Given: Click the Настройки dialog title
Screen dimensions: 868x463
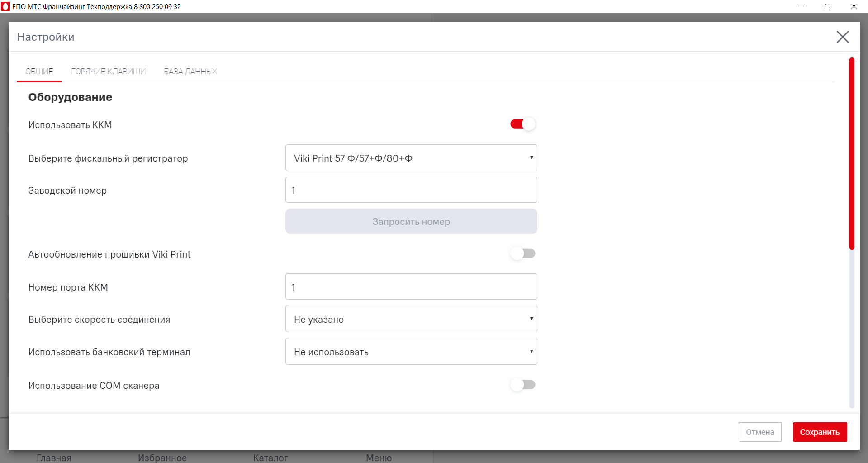Looking at the screenshot, I should coord(46,37).
